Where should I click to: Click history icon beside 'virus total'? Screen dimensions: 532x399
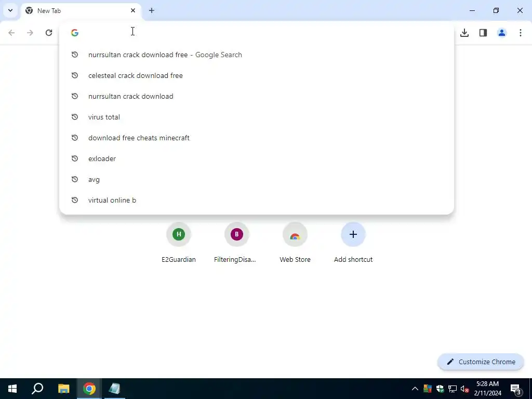75,117
